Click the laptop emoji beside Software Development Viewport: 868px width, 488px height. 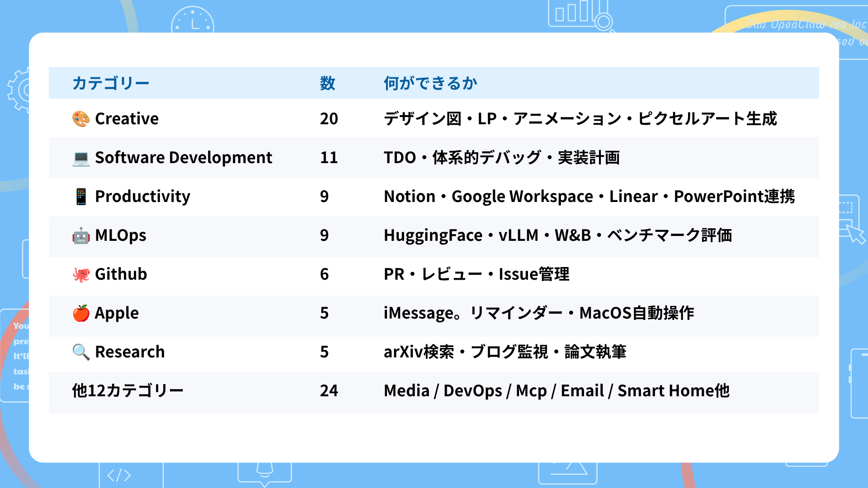point(81,158)
